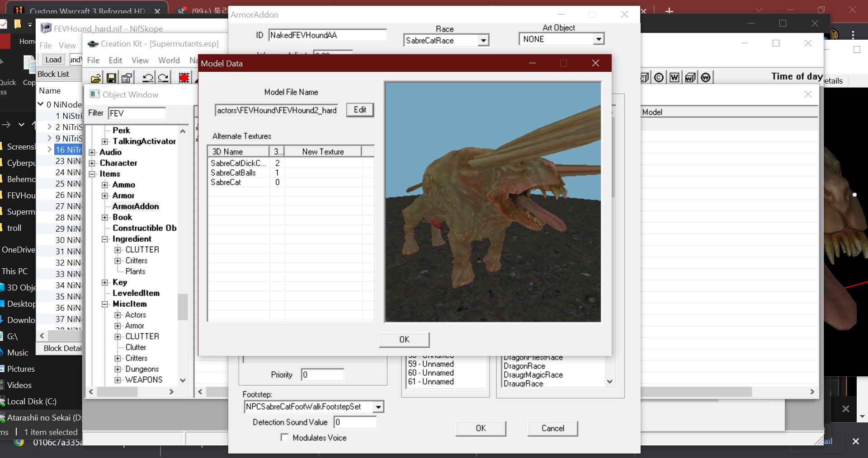Click the Load button in NifSkope
Image resolution: width=868 pixels, height=458 pixels.
53,60
